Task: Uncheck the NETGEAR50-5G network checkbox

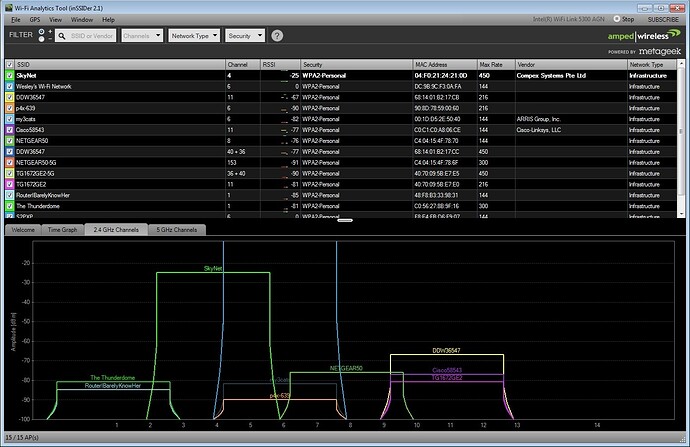Action: click(10, 162)
